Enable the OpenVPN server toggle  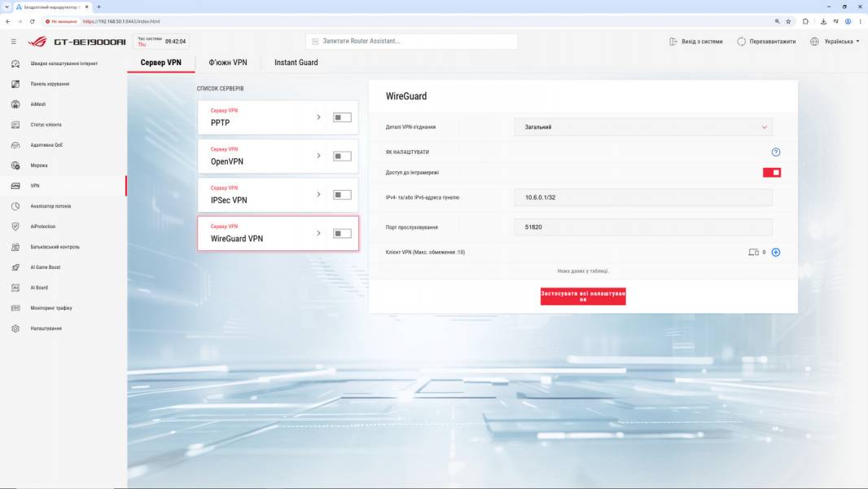pos(342,156)
